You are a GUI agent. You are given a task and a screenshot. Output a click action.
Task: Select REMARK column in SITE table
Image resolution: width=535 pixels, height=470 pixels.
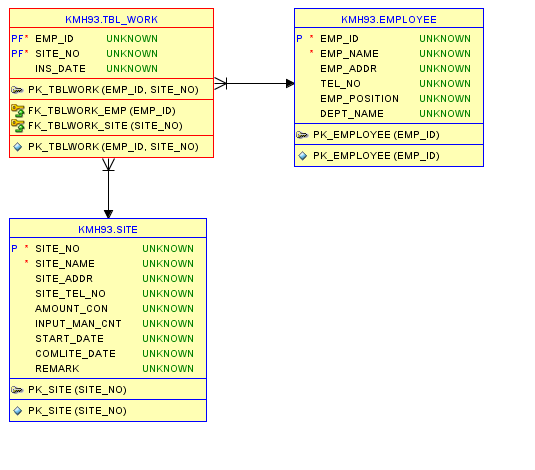click(57, 369)
